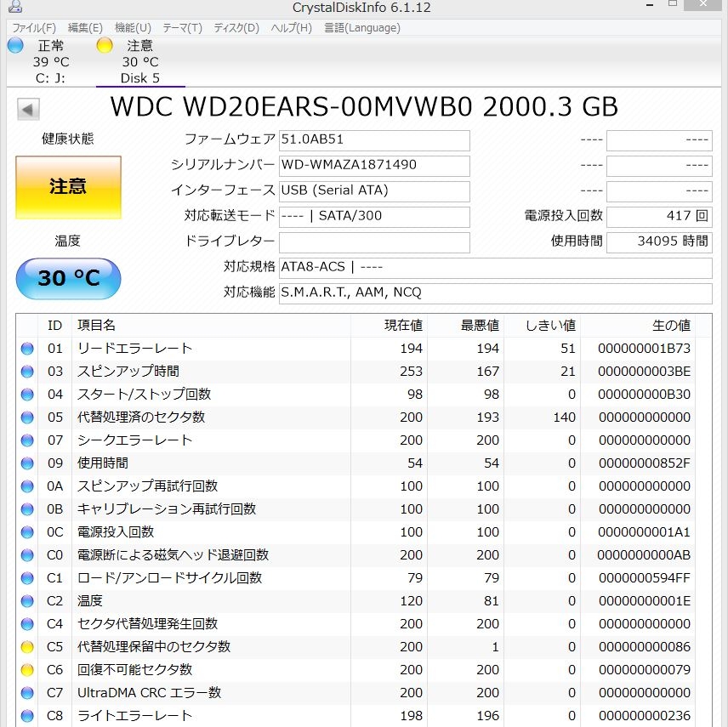Click the yellow 注意 health status button
The width and height of the screenshot is (728, 727).
point(68,186)
